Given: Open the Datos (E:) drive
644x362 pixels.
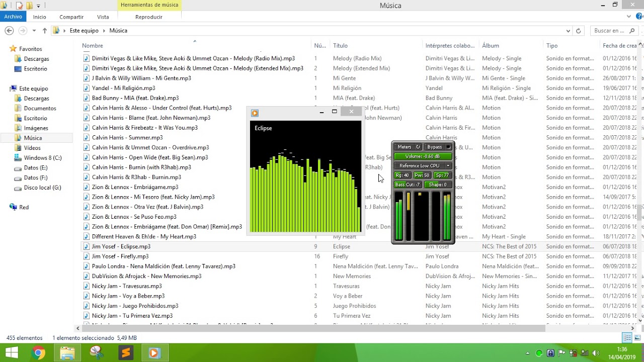Looking at the screenshot, I should tap(35, 167).
